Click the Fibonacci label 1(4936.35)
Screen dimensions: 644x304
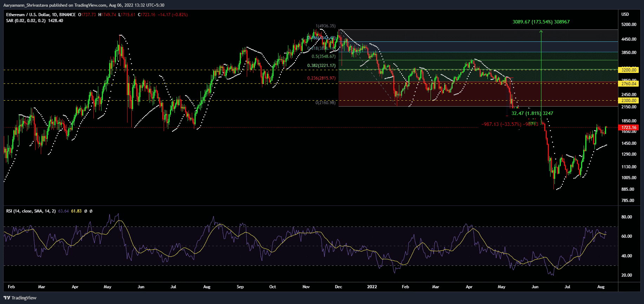[x=326, y=26]
